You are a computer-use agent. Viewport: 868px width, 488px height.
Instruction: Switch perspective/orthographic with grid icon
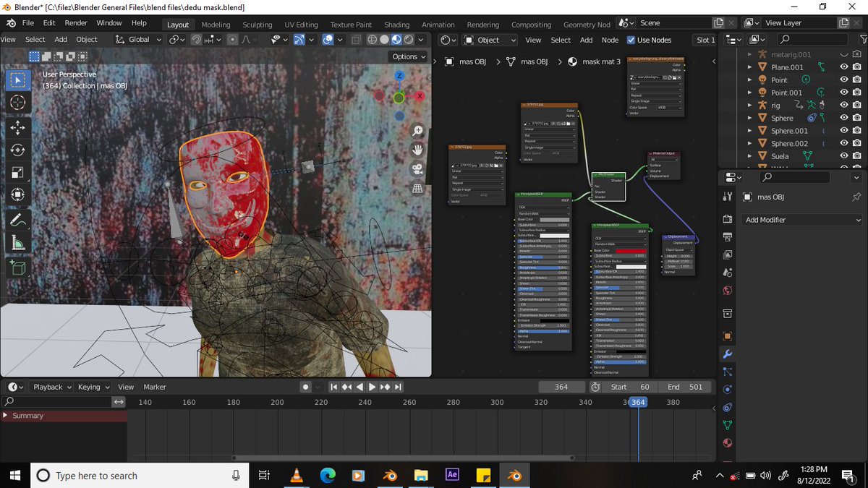click(x=417, y=189)
